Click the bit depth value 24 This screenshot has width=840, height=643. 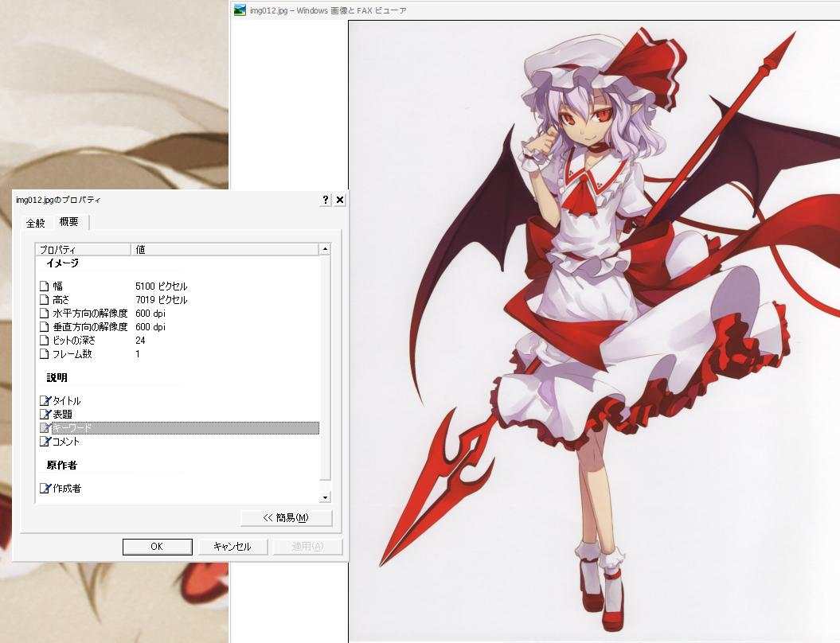[140, 341]
